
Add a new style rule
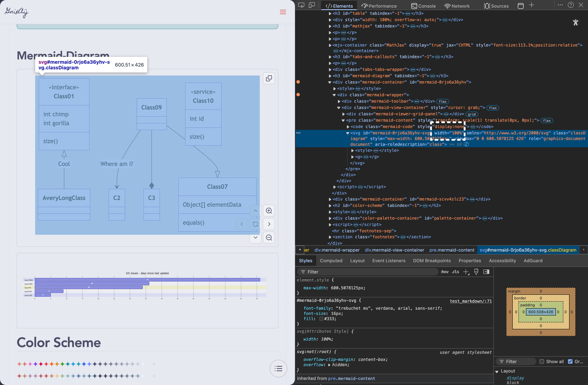coord(466,272)
